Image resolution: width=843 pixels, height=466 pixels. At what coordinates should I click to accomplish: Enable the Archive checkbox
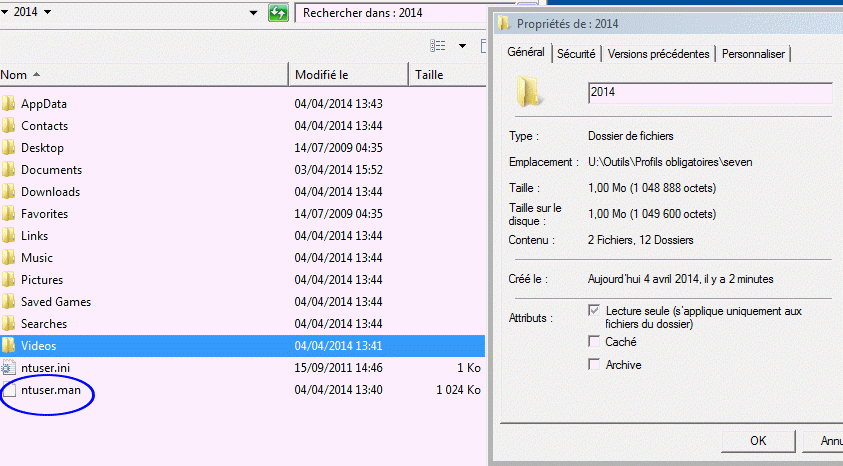tap(594, 364)
